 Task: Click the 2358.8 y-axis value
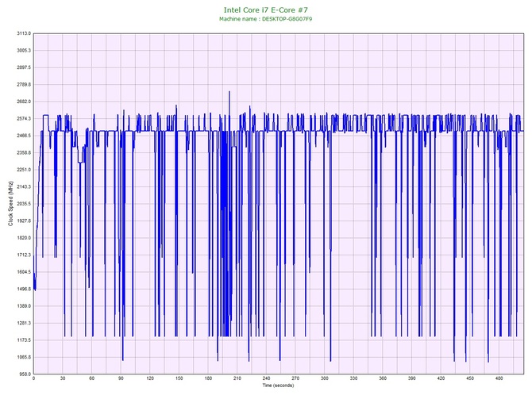coord(24,153)
